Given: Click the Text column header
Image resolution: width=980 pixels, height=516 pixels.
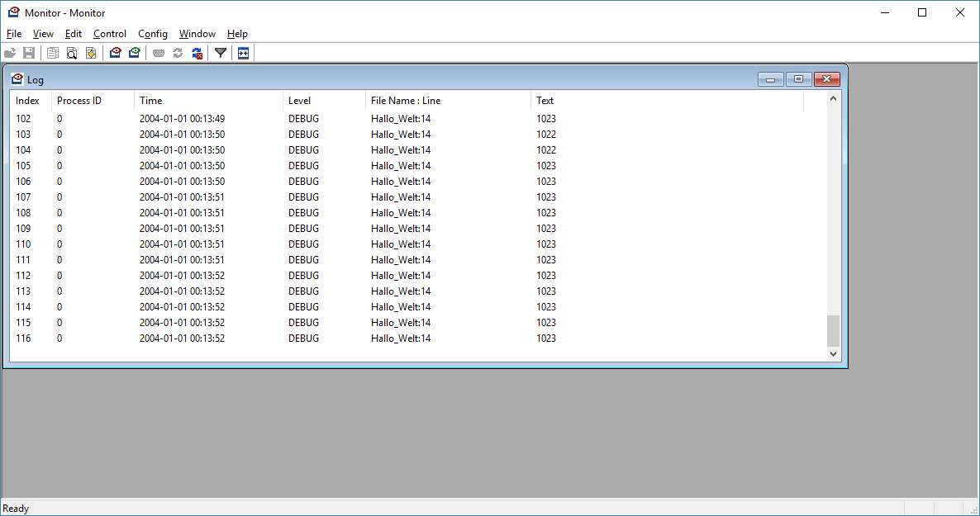Looking at the screenshot, I should pyautogui.click(x=666, y=101).
